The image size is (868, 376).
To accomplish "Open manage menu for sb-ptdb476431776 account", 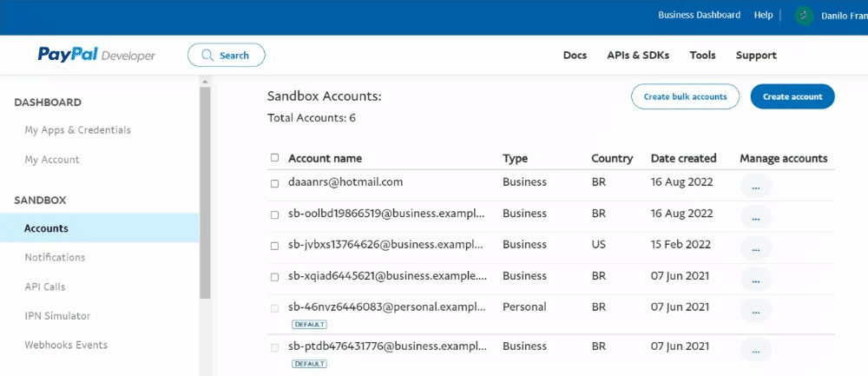I will click(756, 349).
